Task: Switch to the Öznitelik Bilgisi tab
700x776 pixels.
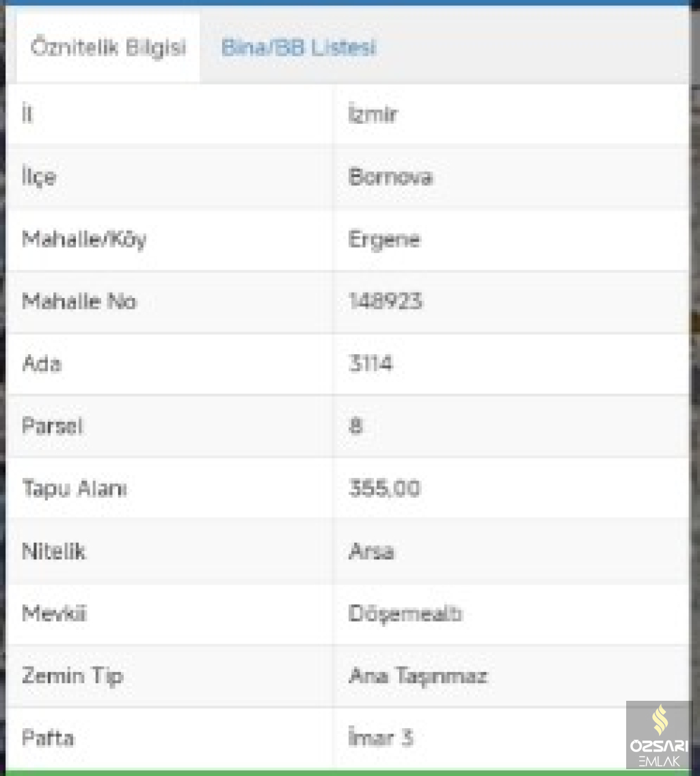Action: 108,49
